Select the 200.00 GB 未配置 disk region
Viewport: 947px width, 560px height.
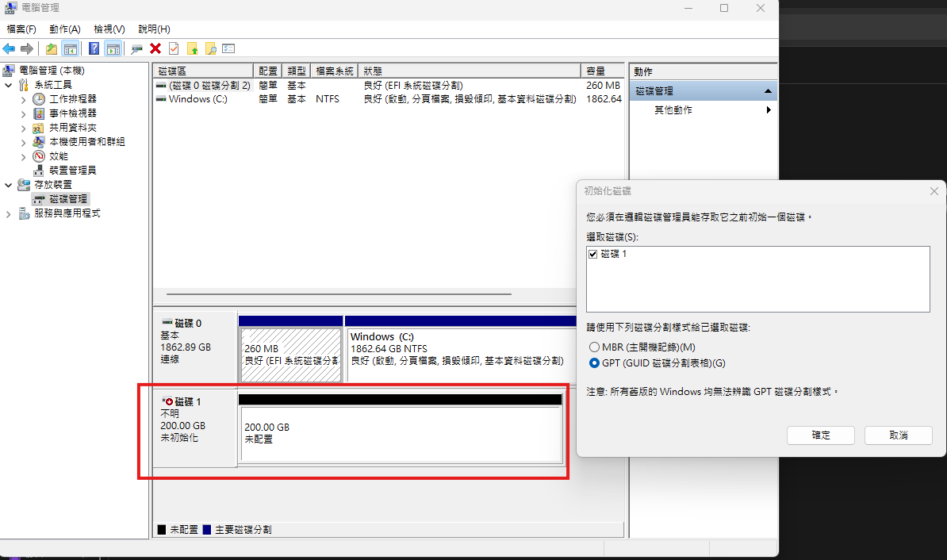click(x=400, y=432)
